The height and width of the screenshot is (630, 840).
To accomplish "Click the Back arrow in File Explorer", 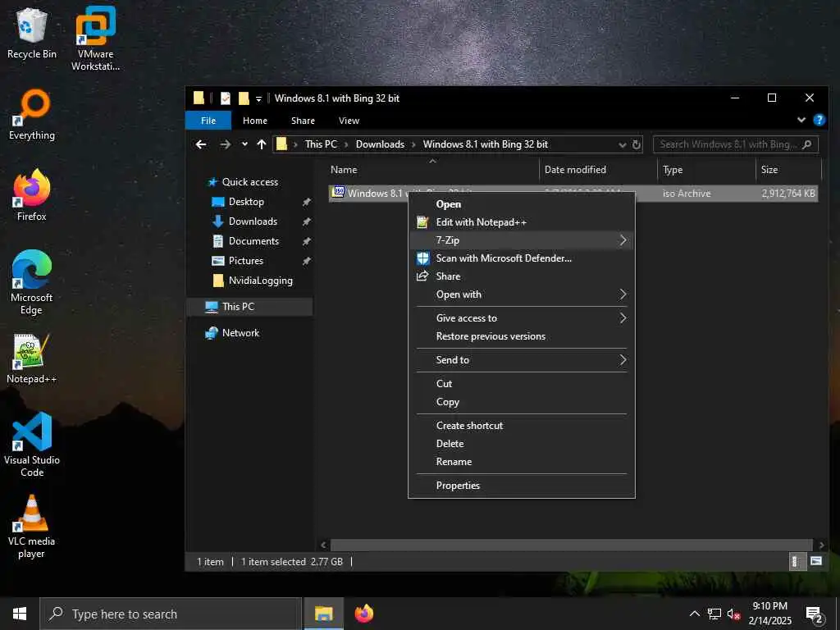I will point(201,144).
